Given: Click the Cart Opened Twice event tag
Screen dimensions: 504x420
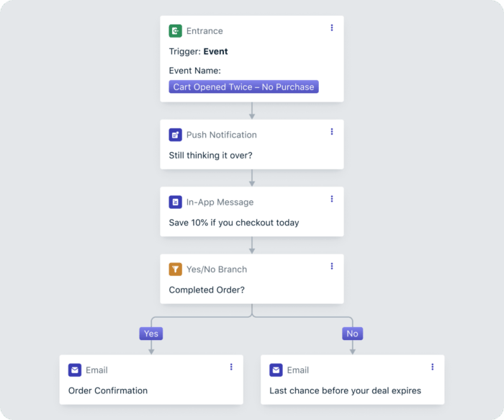Looking at the screenshot, I should click(243, 87).
